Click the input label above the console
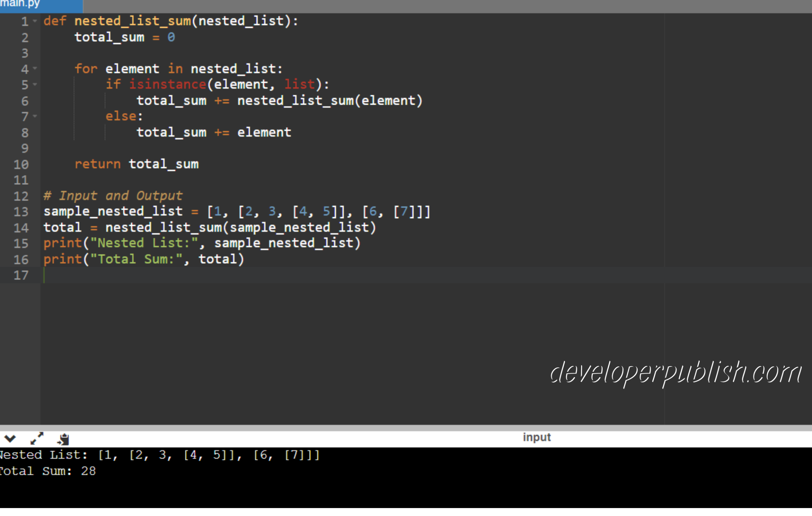The height and width of the screenshot is (516, 812). click(536, 437)
